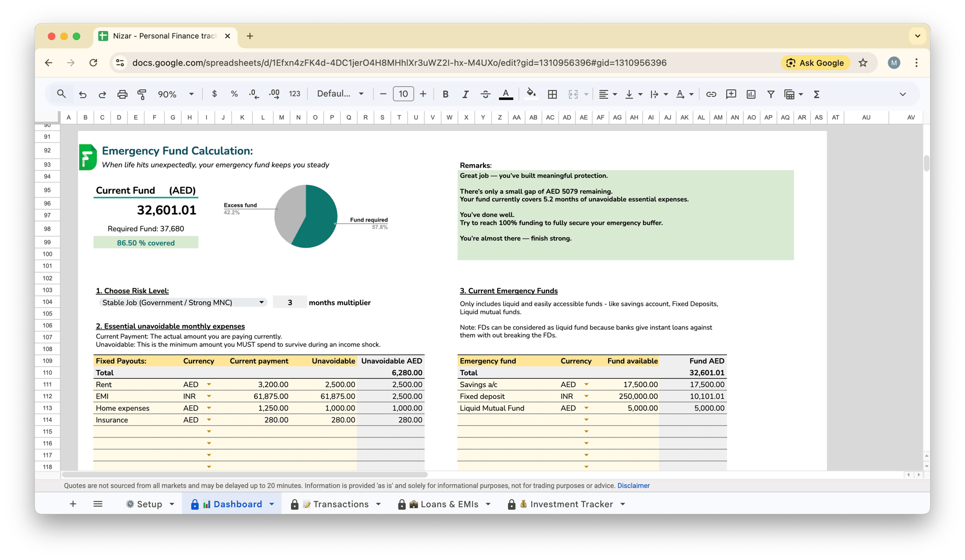Open the currency dropdown for Rent row
965x560 pixels.
point(209,384)
